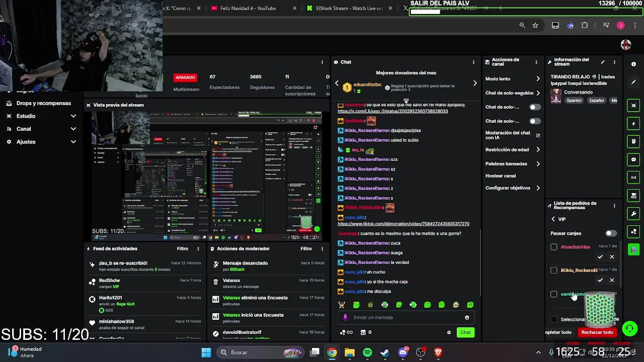
Task: Open the chat bubble icon in right sidebar
Action: click(633, 159)
